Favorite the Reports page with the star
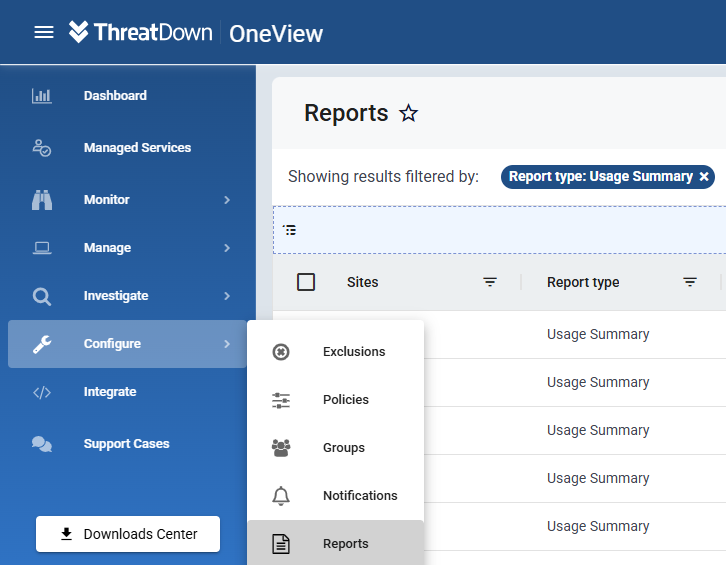Screen dimensions: 726x565 pos(408,113)
